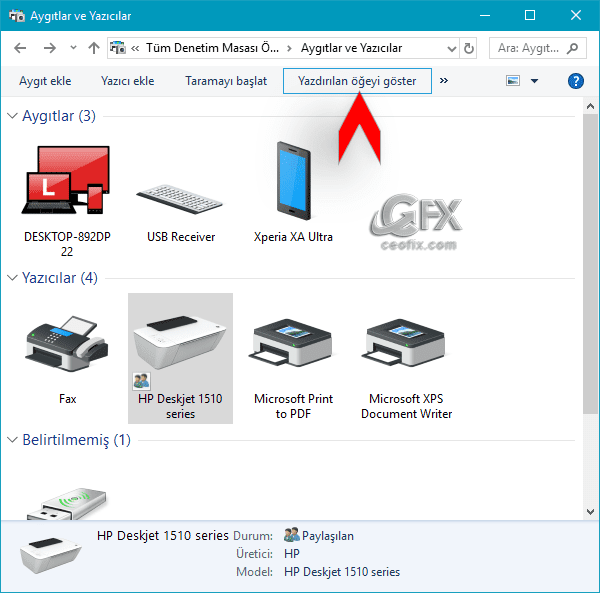600x593 pixels.
Task: Click the view layout icon in the toolbar
Action: click(513, 81)
